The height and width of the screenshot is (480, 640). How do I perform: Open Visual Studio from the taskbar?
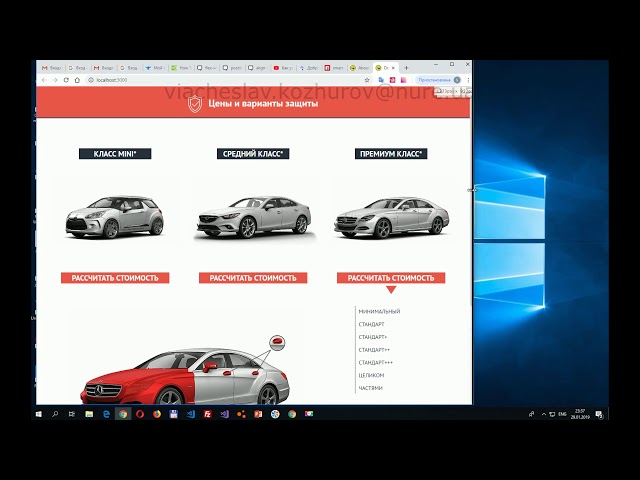(224, 414)
